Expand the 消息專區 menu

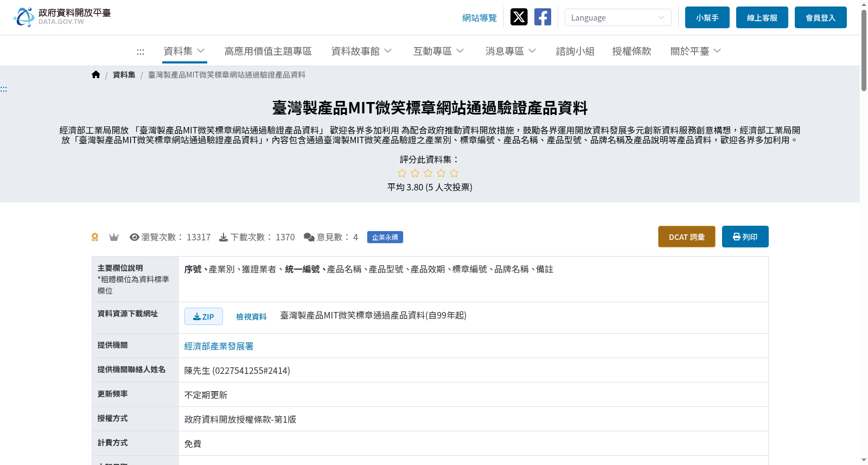tap(510, 51)
